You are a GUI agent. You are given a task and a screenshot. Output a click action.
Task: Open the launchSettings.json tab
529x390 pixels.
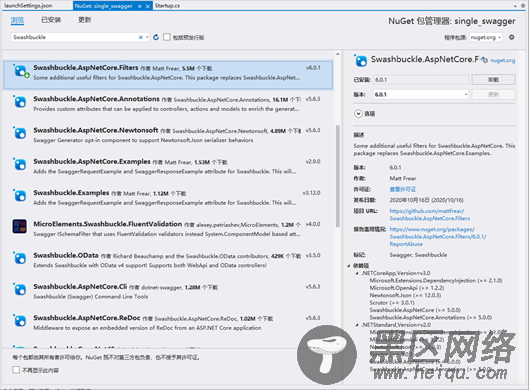coord(28,6)
